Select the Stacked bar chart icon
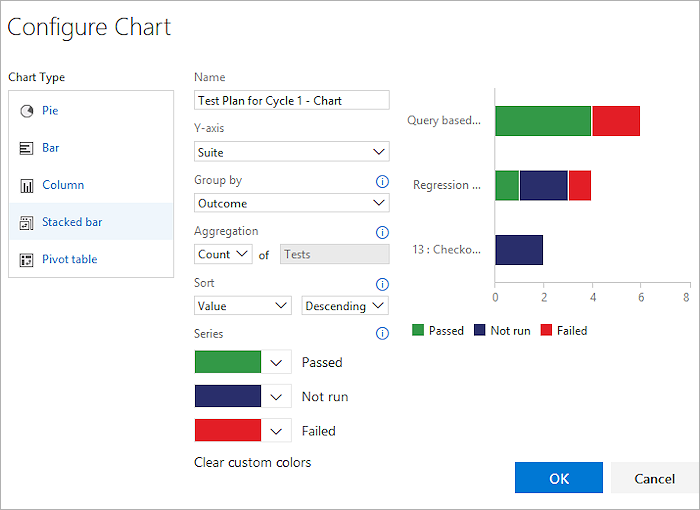 click(26, 222)
